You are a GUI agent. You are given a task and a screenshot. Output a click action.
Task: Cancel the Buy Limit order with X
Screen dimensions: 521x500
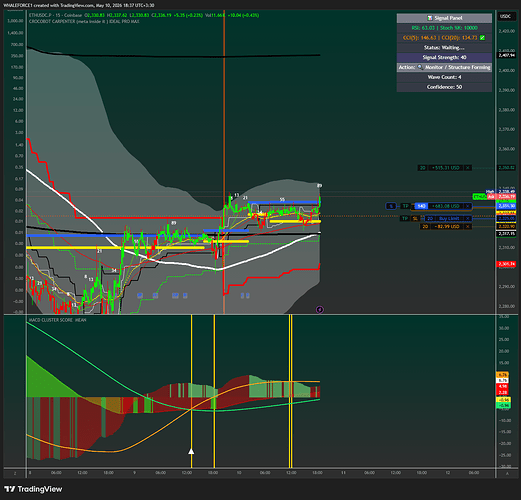point(468,219)
